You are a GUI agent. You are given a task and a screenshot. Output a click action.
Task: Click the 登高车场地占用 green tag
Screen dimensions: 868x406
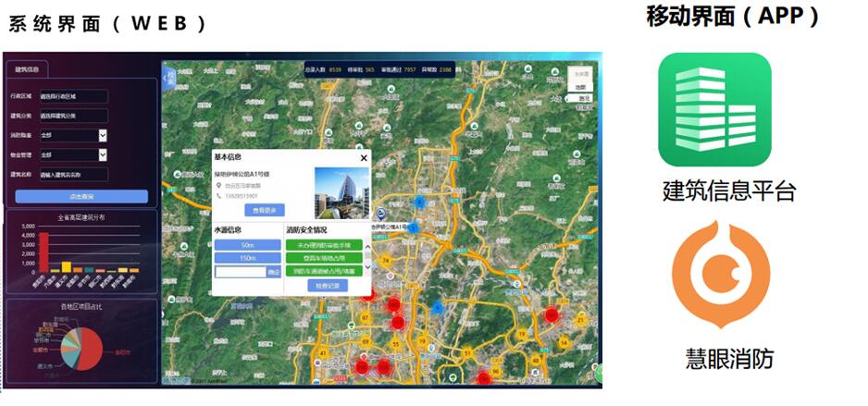[324, 258]
